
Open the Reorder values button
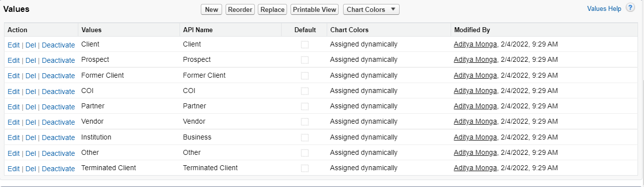coord(240,9)
